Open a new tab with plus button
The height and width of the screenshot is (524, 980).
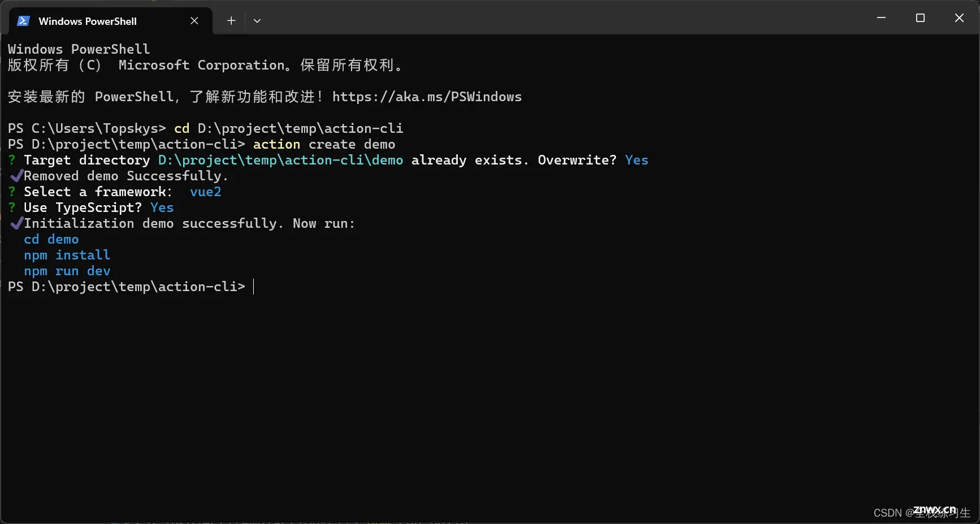click(231, 21)
